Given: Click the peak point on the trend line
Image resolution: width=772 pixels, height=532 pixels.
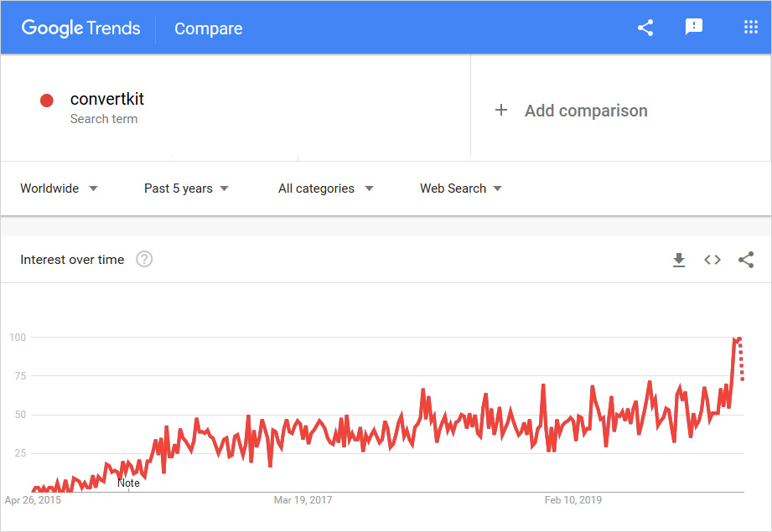Looking at the screenshot, I should pos(738,338).
